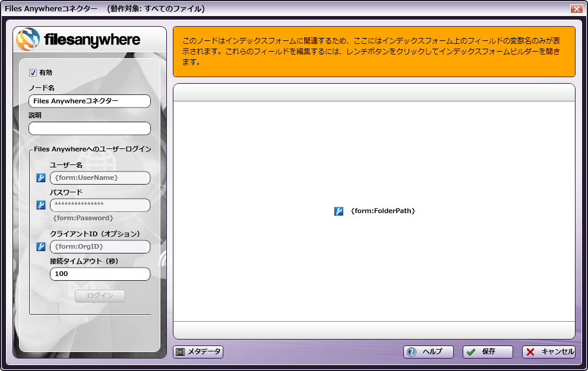The image size is (588, 371).
Task: Click the greyed ログイン button
Action: [x=100, y=296]
